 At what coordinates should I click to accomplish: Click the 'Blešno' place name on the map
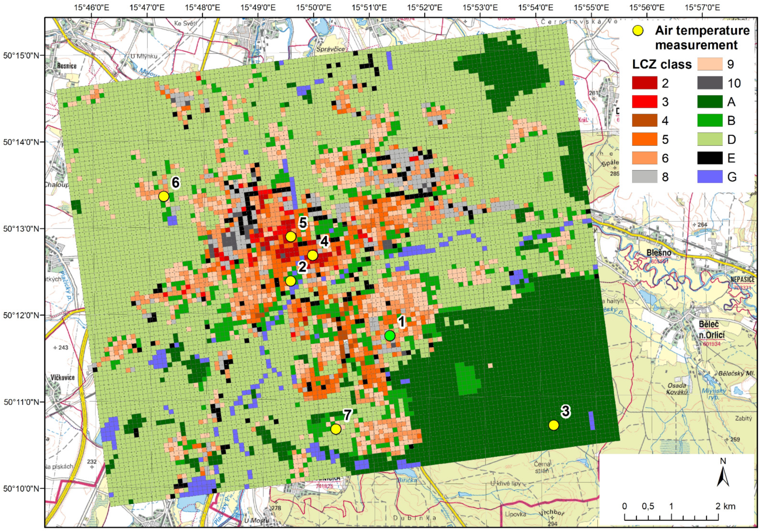pyautogui.click(x=659, y=252)
